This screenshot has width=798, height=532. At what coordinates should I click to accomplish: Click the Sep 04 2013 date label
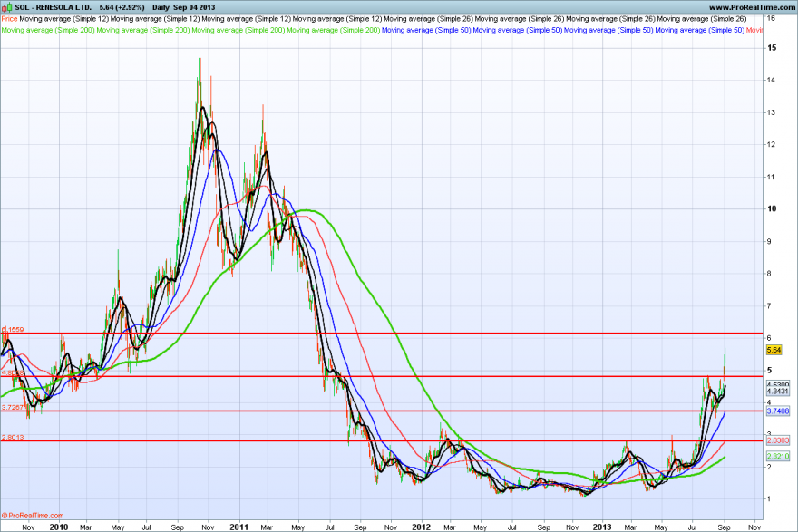(194, 7)
